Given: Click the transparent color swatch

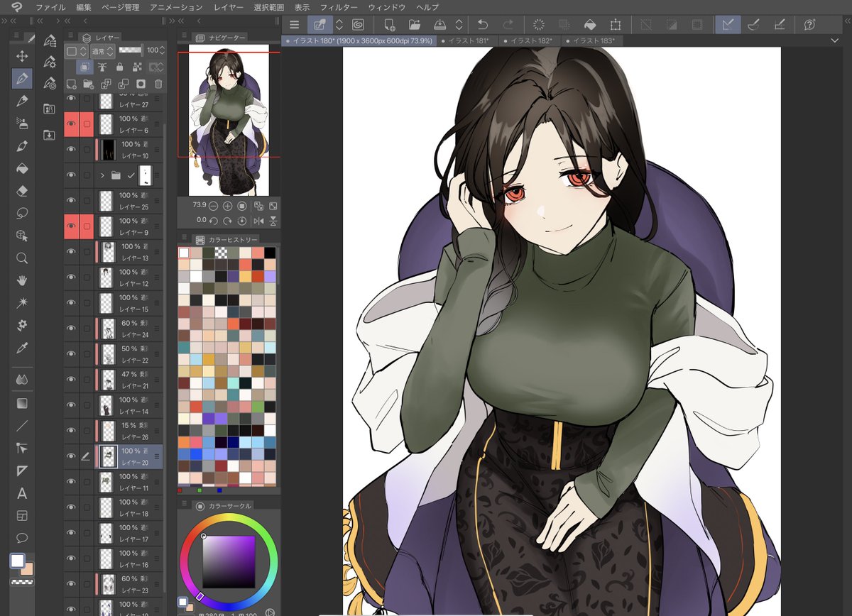Looking at the screenshot, I should pos(21,583).
